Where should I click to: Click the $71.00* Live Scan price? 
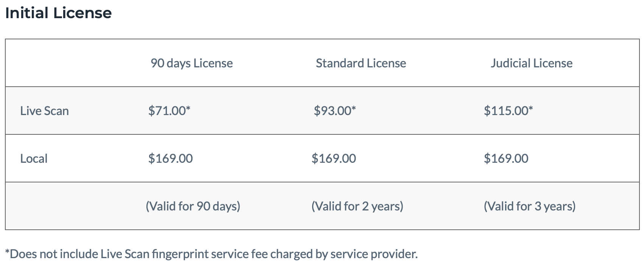tap(169, 111)
